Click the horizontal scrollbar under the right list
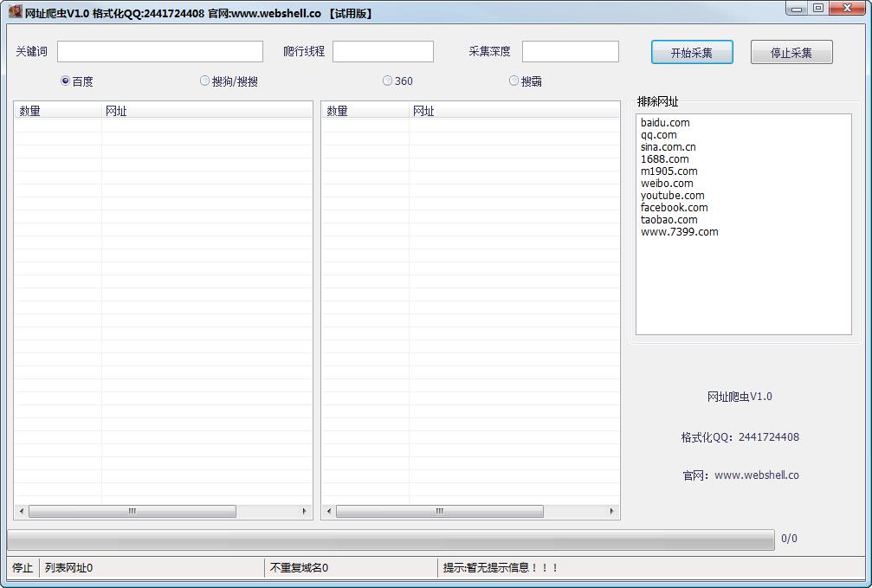The width and height of the screenshot is (872, 588). pos(440,512)
